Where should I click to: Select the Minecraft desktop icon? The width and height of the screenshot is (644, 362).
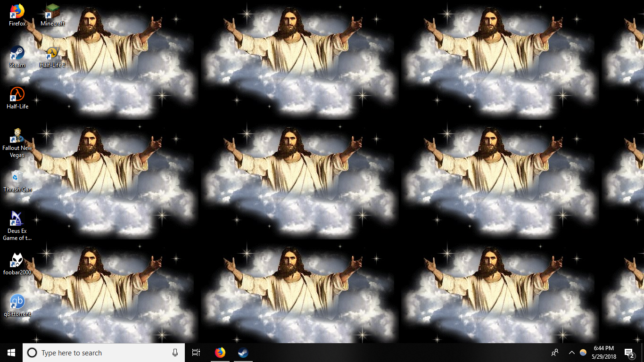click(52, 15)
